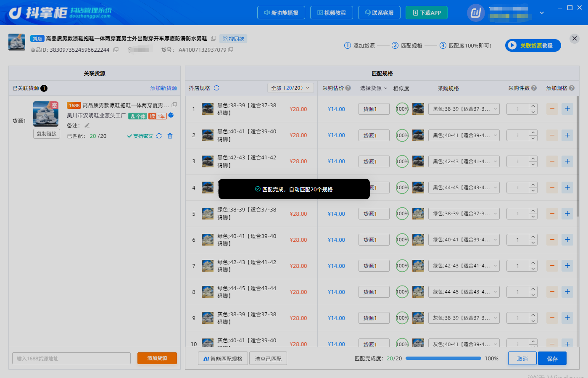588x378 pixels.
Task: Open 新功能播报 announcements
Action: click(281, 13)
